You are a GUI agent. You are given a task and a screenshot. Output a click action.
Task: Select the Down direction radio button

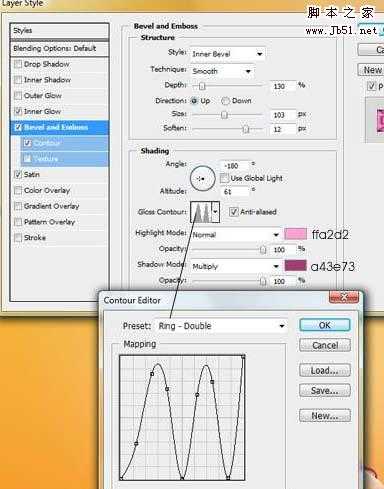225,101
